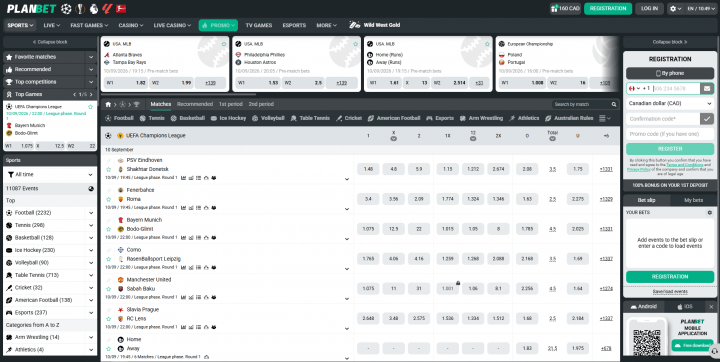Open the settings gear in top bar

(x=673, y=8)
